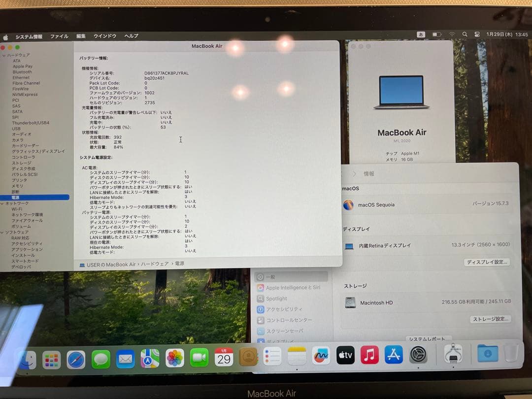532x399 pixels.
Task: Click the Wi-Fi icon in the menu bar
Action: (453, 34)
